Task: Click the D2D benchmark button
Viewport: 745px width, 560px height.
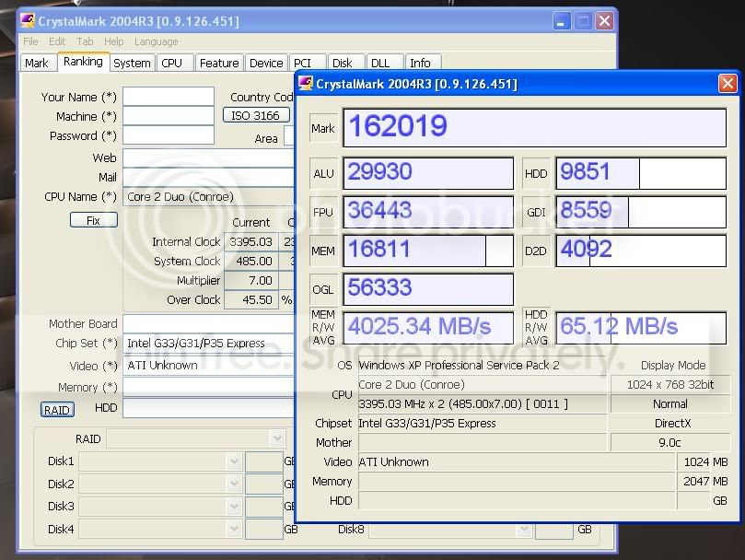Action: [x=537, y=251]
